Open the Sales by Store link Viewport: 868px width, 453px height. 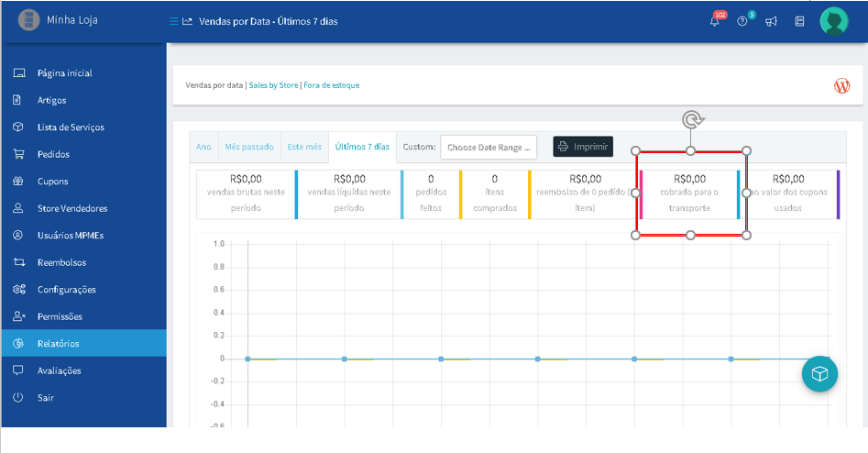click(x=273, y=85)
